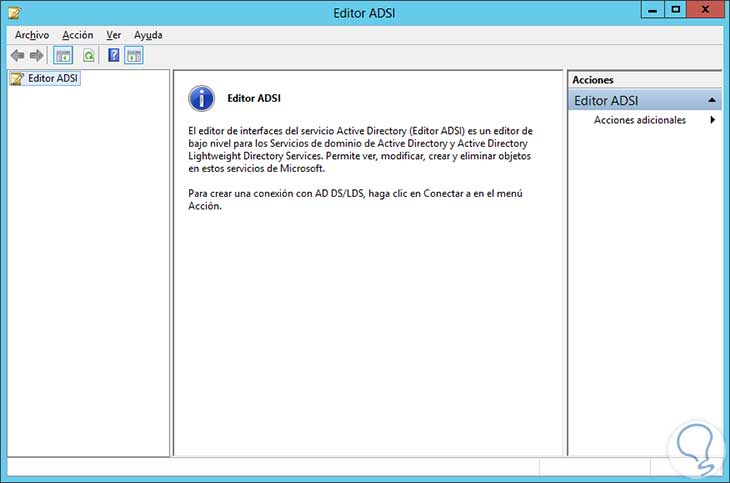Image resolution: width=730 pixels, height=483 pixels.
Task: Collapse the Editor ADSI actions section arrow
Action: point(712,100)
